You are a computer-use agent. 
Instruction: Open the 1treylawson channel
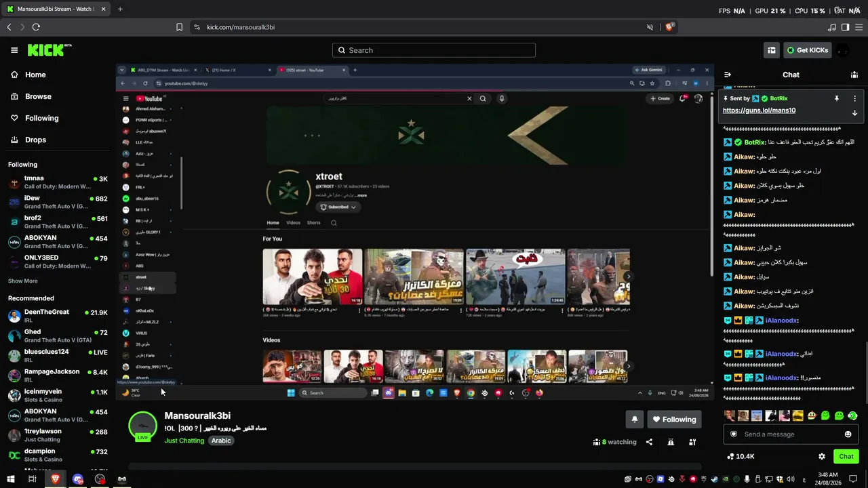coord(58,435)
